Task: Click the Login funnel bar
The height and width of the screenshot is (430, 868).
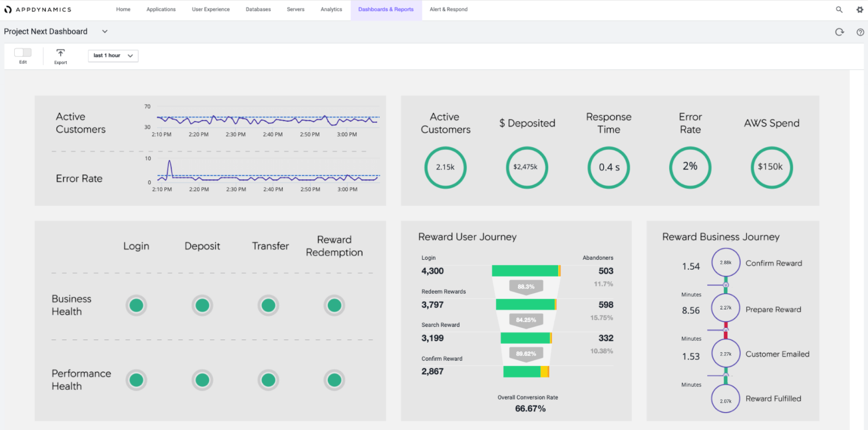Action: click(x=526, y=271)
